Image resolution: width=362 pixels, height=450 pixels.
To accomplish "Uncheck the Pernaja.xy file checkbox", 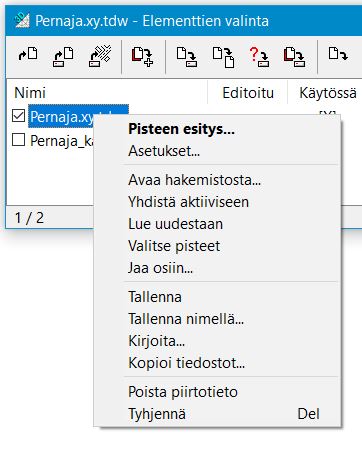I will [18, 116].
